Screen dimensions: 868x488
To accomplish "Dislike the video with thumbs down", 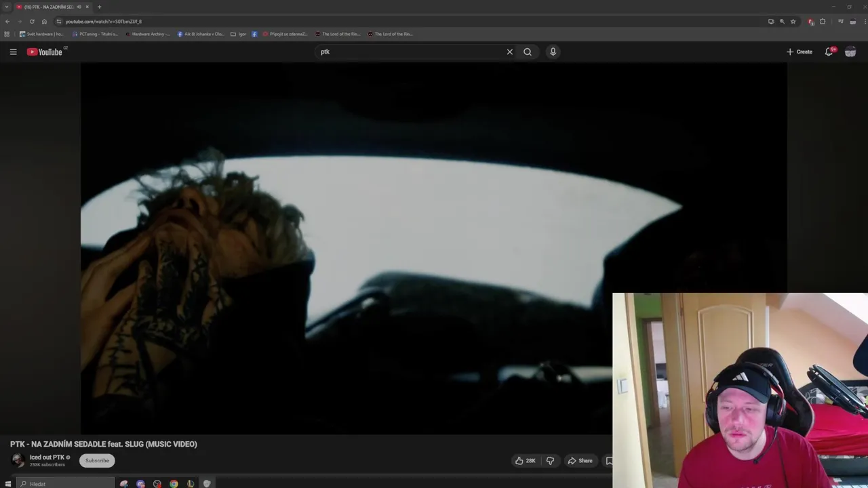I will click(x=550, y=461).
